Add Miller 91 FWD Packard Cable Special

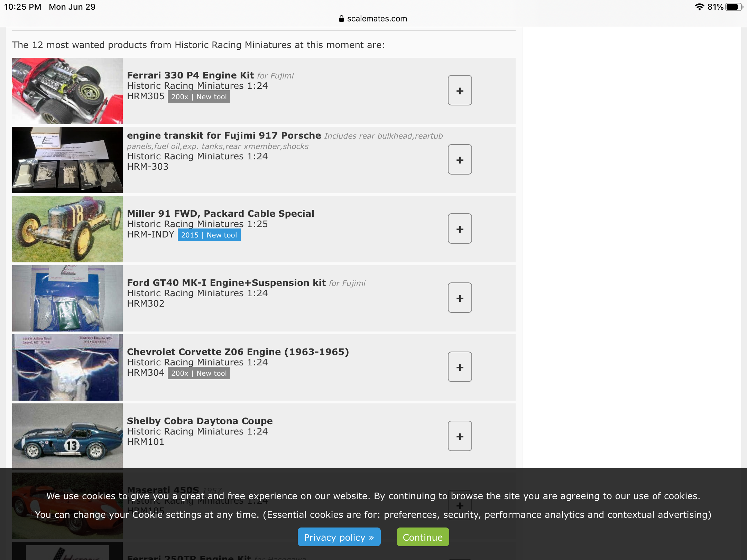click(x=460, y=229)
